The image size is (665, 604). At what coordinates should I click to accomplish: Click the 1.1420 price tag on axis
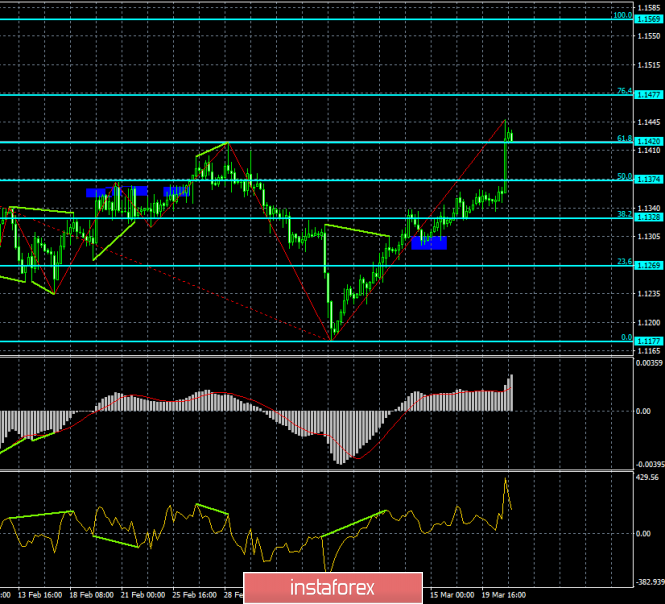coord(649,141)
